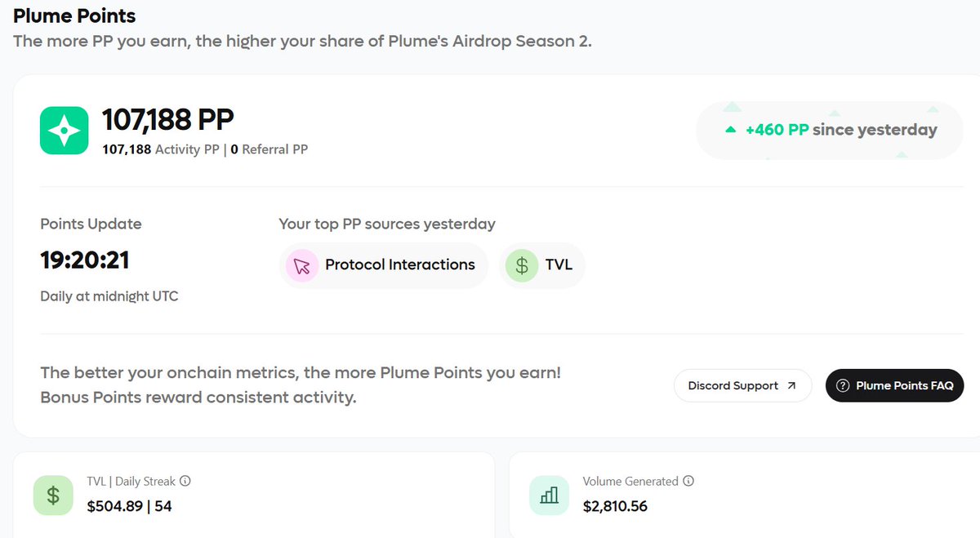Open info tooltip next to TVL Daily Streak
The height and width of the screenshot is (538, 980).
tap(185, 481)
